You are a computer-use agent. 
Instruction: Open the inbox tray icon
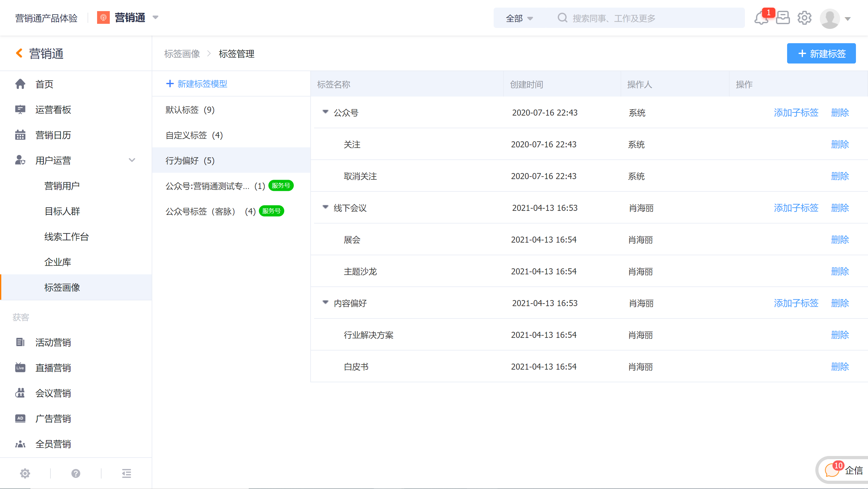(782, 18)
